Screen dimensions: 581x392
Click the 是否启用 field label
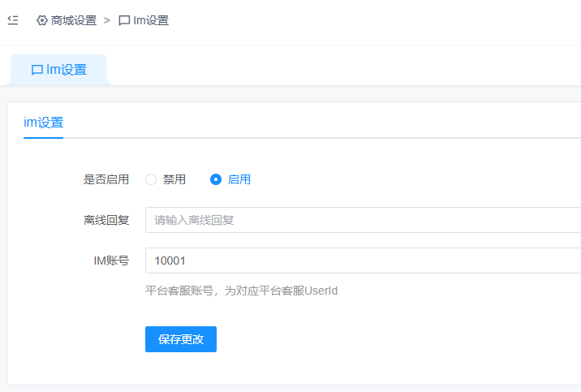tap(106, 179)
